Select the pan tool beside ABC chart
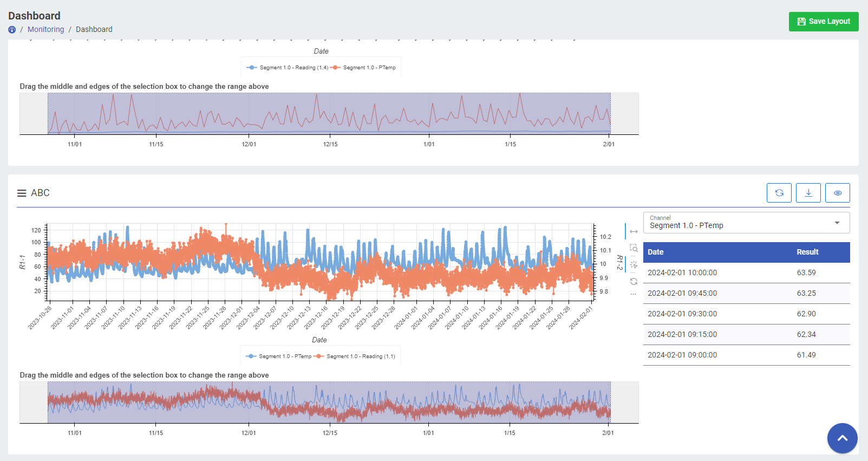Image resolution: width=868 pixels, height=461 pixels. (x=634, y=232)
